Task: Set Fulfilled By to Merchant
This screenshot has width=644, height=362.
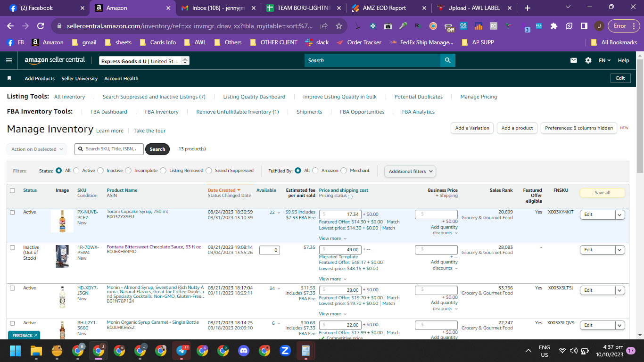Action: point(344,171)
